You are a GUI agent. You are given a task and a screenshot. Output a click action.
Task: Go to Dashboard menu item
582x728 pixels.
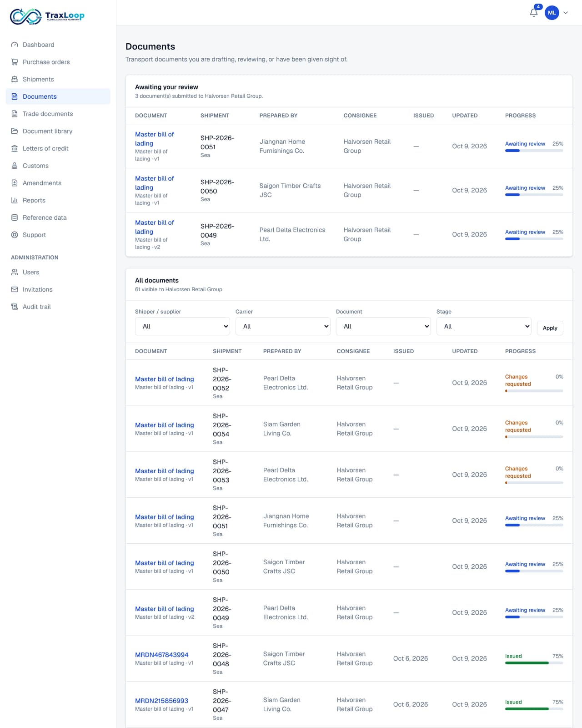tap(58, 45)
